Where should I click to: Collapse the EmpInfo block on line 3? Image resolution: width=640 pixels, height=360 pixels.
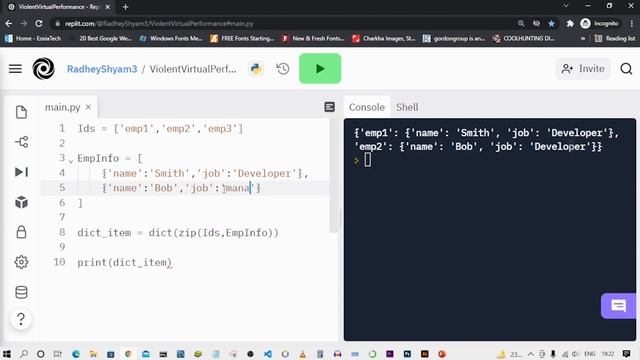71,162
